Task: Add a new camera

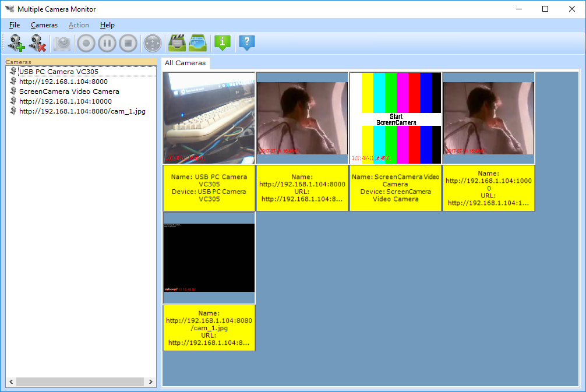Action: tap(16, 43)
